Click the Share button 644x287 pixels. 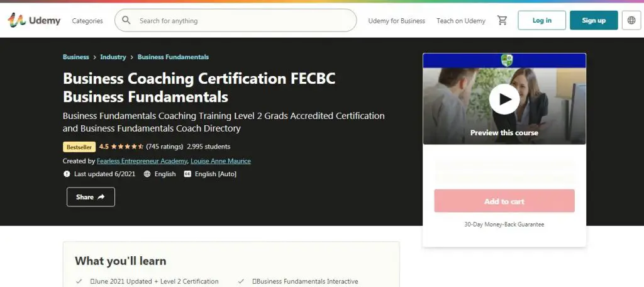(x=91, y=197)
